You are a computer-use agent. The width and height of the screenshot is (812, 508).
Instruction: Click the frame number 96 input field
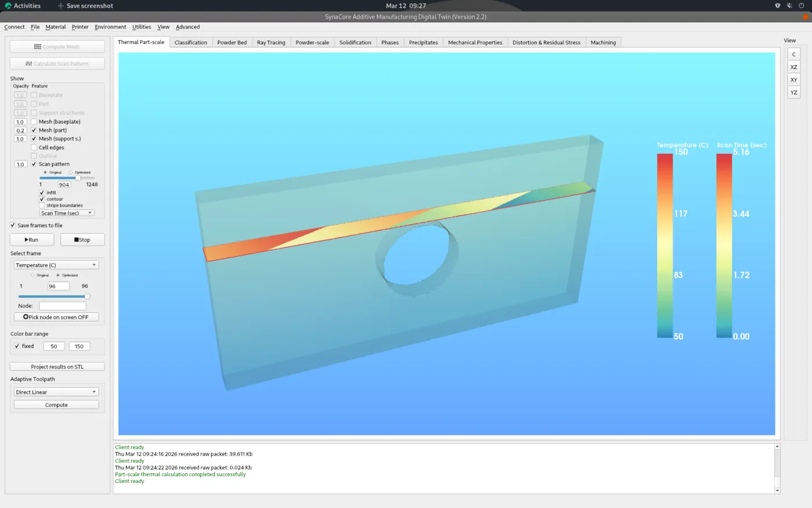coord(58,286)
